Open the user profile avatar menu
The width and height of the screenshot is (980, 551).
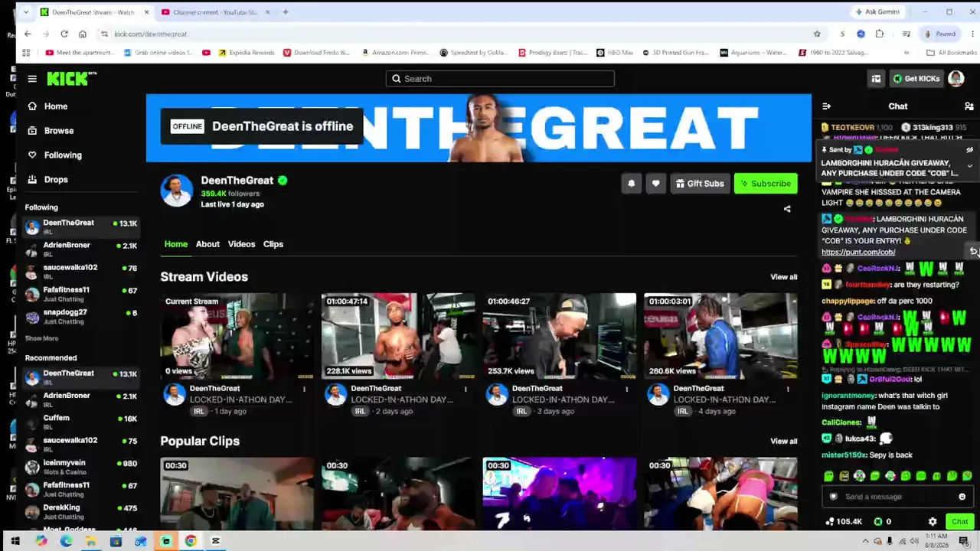pos(955,79)
